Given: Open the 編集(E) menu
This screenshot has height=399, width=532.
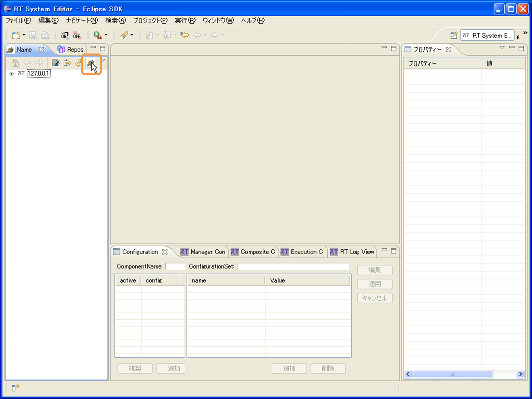Looking at the screenshot, I should (48, 21).
